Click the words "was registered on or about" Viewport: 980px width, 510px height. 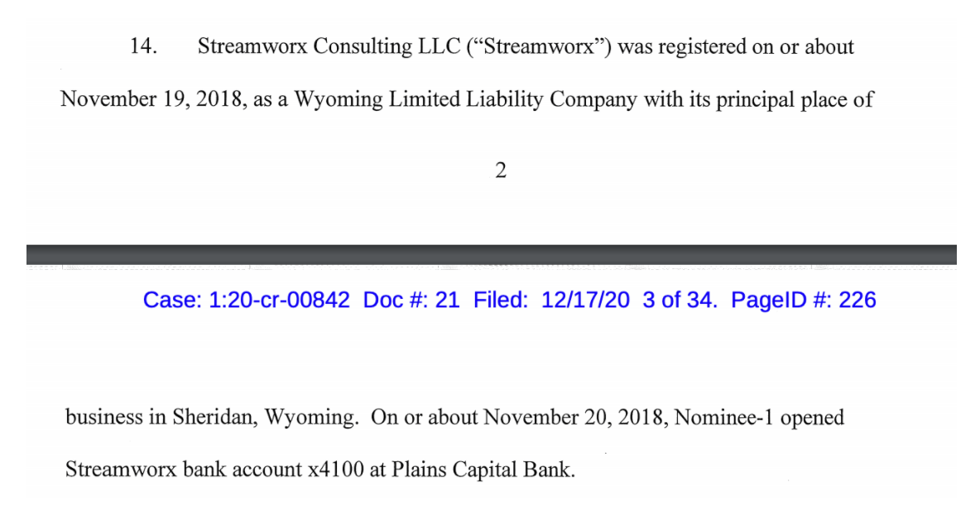click(x=736, y=47)
